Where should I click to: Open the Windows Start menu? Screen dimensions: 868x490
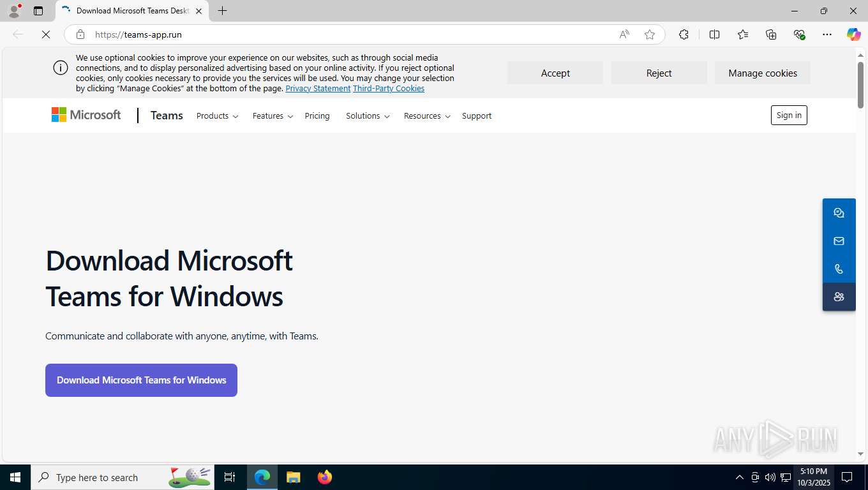[x=15, y=477]
